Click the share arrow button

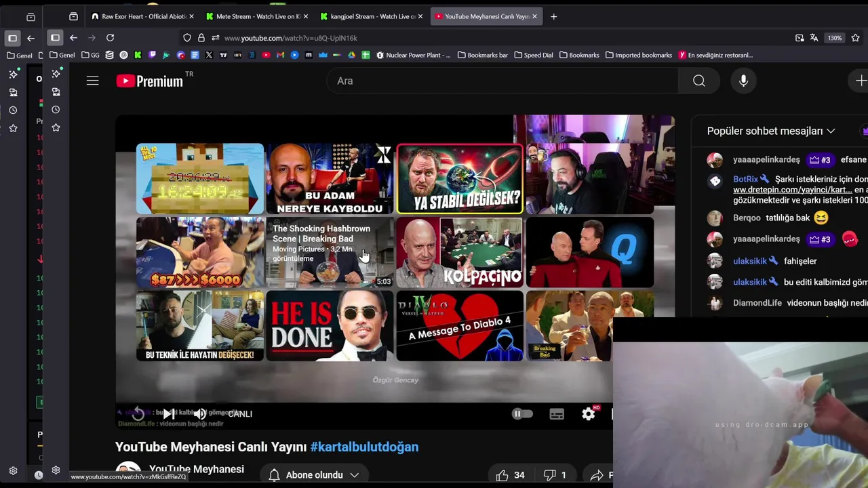click(597, 475)
